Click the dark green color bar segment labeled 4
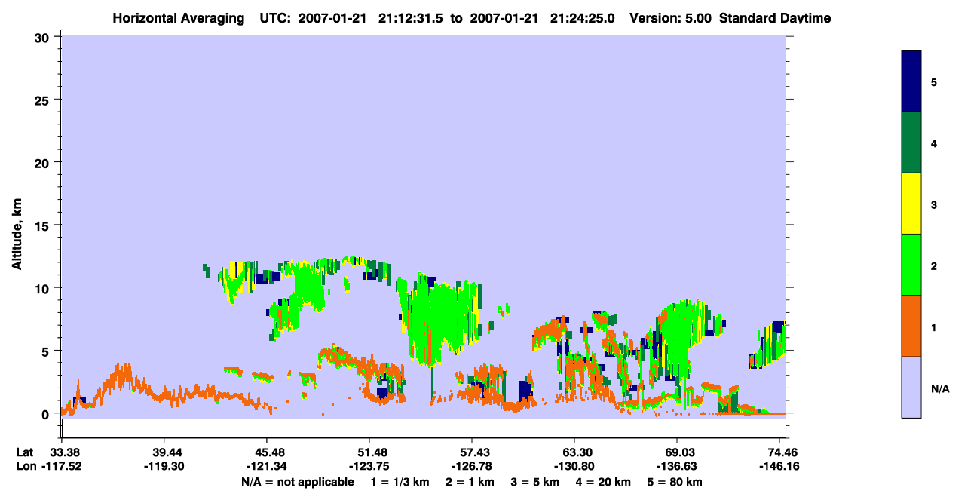The image size is (980, 503). [911, 143]
